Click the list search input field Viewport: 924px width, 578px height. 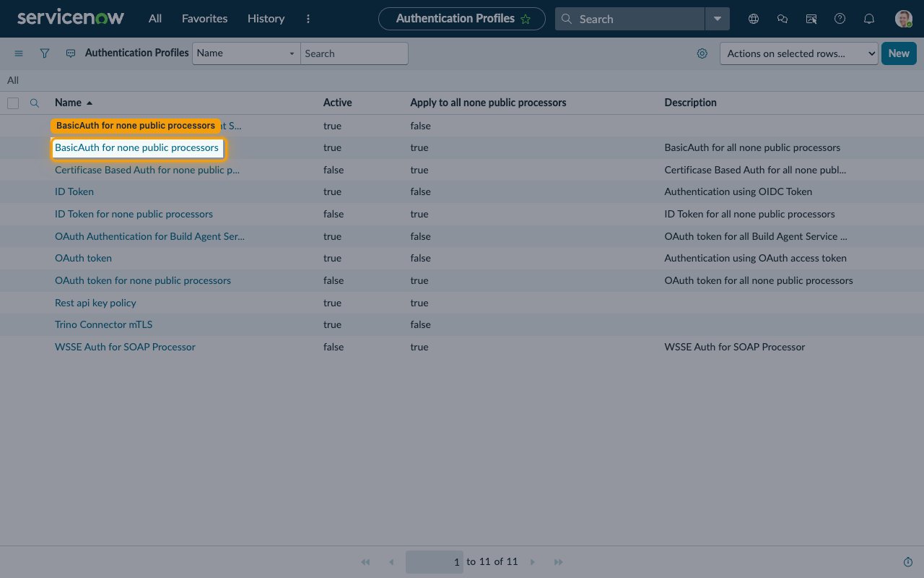(x=354, y=53)
